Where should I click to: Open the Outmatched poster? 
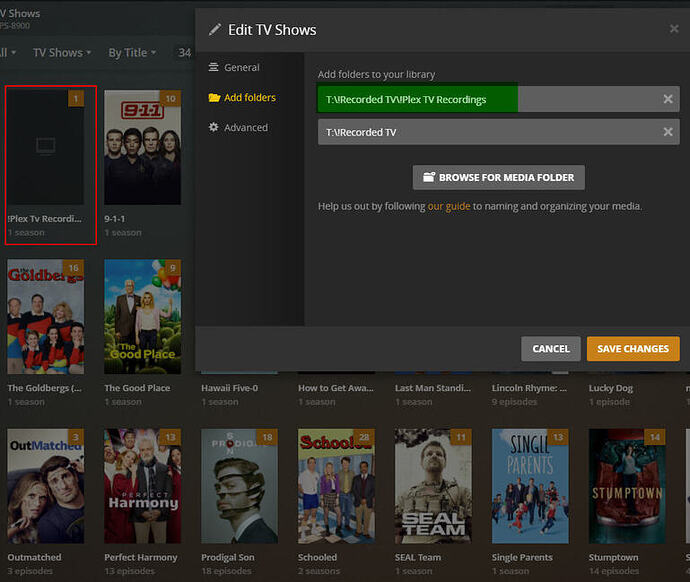[45, 486]
